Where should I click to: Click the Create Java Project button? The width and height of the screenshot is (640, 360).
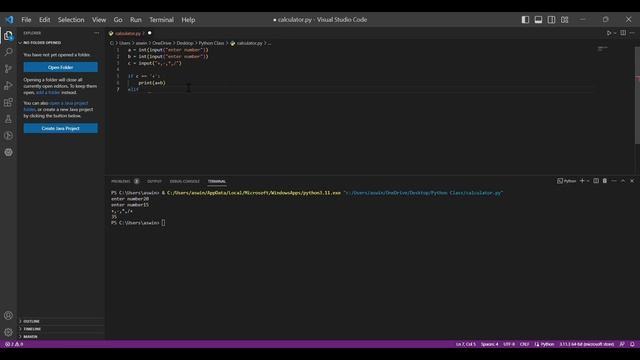pyautogui.click(x=60, y=128)
